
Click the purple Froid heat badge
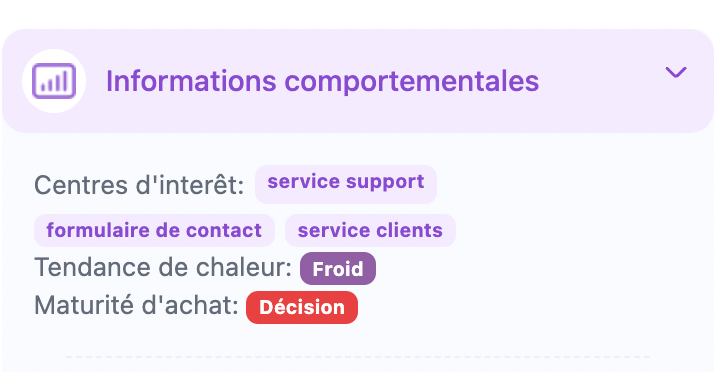[338, 268]
